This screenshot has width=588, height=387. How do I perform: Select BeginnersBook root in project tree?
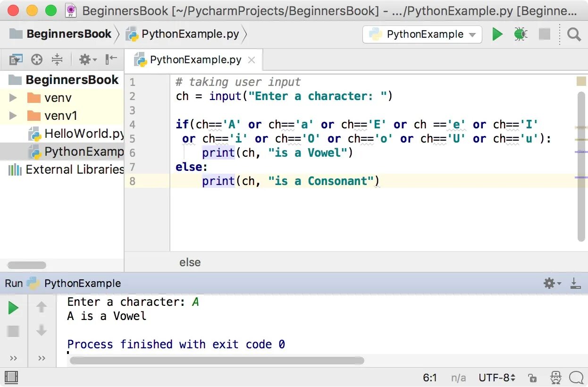[x=62, y=80]
